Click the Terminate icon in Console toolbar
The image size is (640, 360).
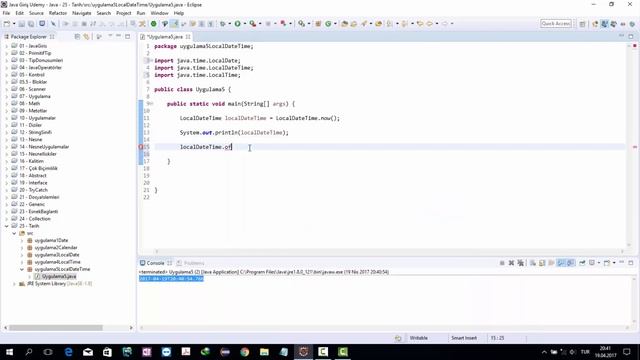[x=502, y=263]
